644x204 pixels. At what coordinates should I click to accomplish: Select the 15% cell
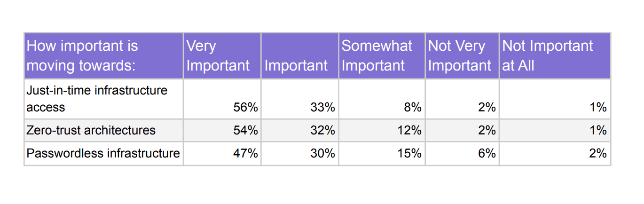point(382,153)
